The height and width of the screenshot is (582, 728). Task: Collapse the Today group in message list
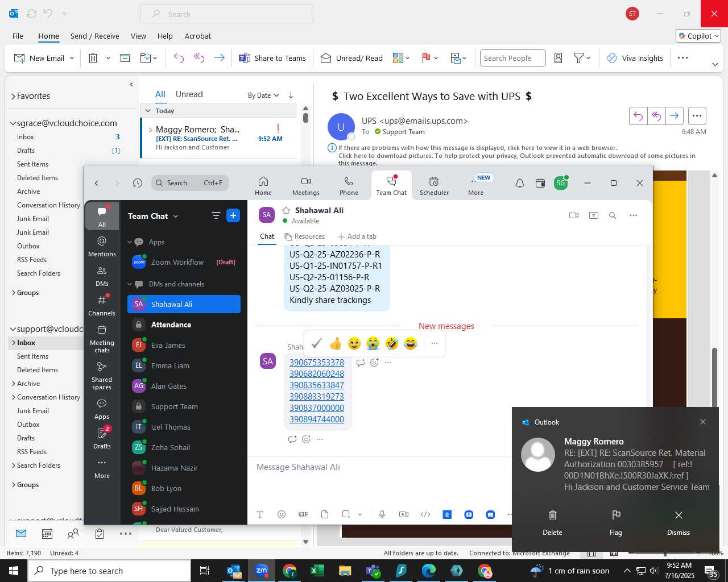click(148, 111)
